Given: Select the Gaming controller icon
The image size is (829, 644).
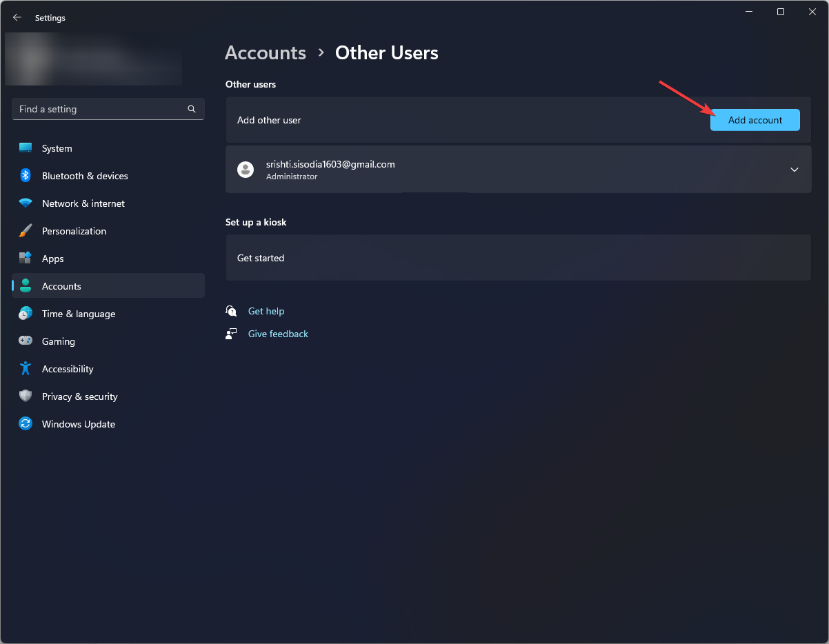Looking at the screenshot, I should pos(26,341).
